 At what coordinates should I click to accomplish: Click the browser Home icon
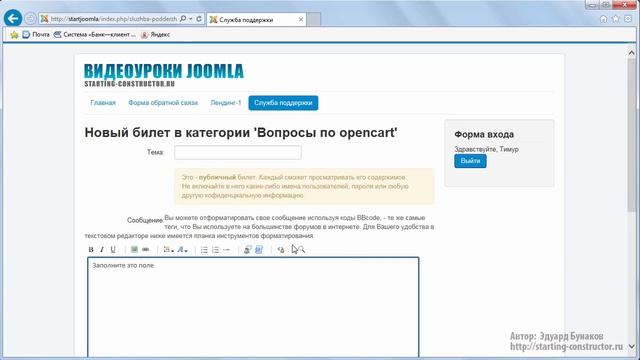[x=604, y=19]
